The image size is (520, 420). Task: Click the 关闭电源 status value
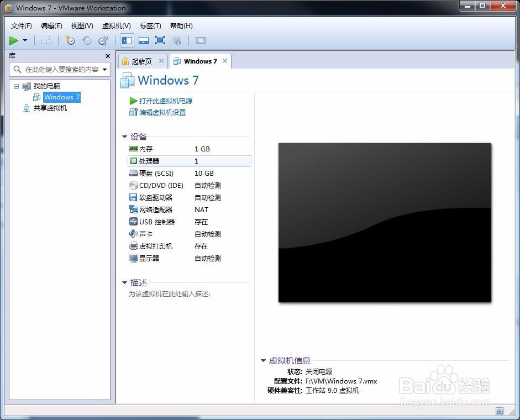(x=319, y=371)
